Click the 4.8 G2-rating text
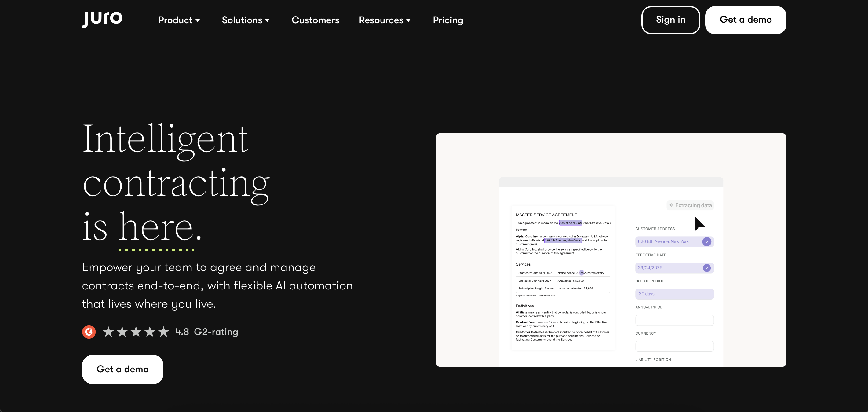 pyautogui.click(x=206, y=332)
